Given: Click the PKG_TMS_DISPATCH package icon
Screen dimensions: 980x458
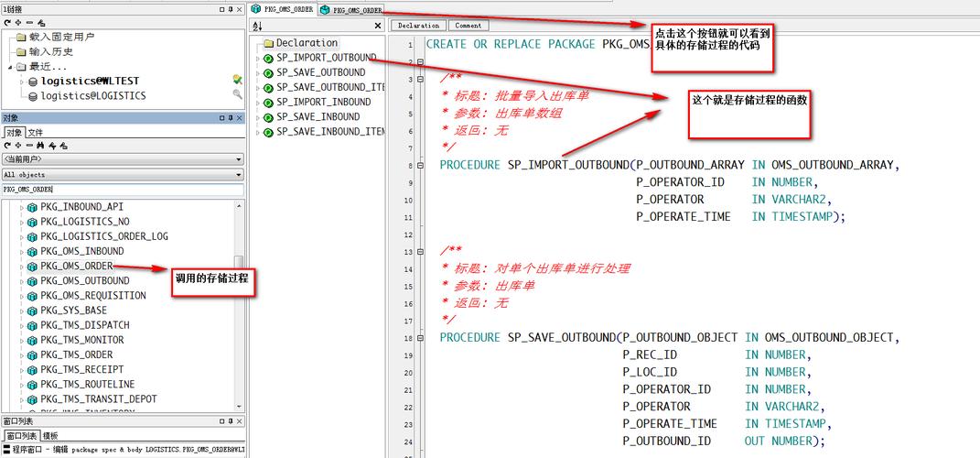Looking at the screenshot, I should pos(32,325).
